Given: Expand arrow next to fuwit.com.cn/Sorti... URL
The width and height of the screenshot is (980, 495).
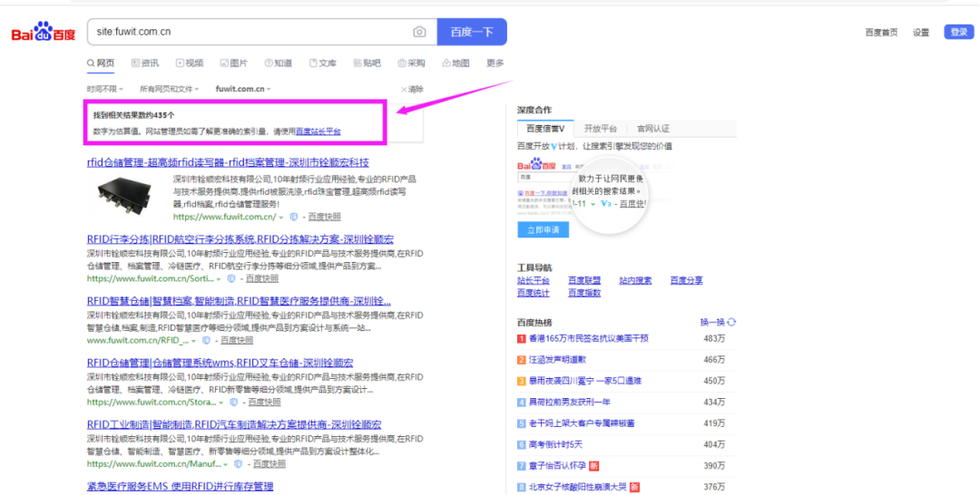Looking at the screenshot, I should point(219,279).
